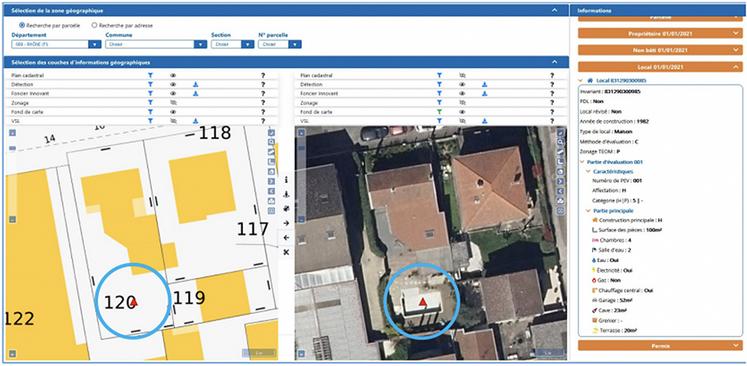Toggle Détection visibility in right layer list
747x366 pixels.
462,84
